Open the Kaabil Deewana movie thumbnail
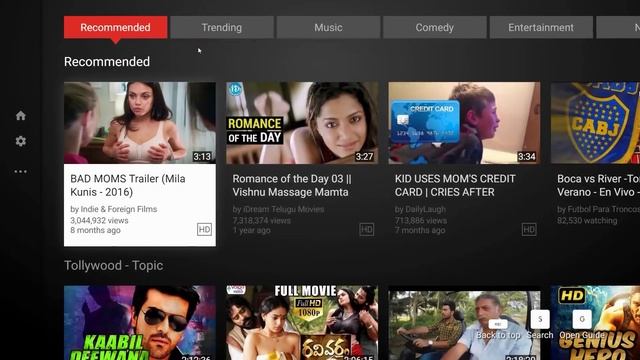 pos(140,323)
